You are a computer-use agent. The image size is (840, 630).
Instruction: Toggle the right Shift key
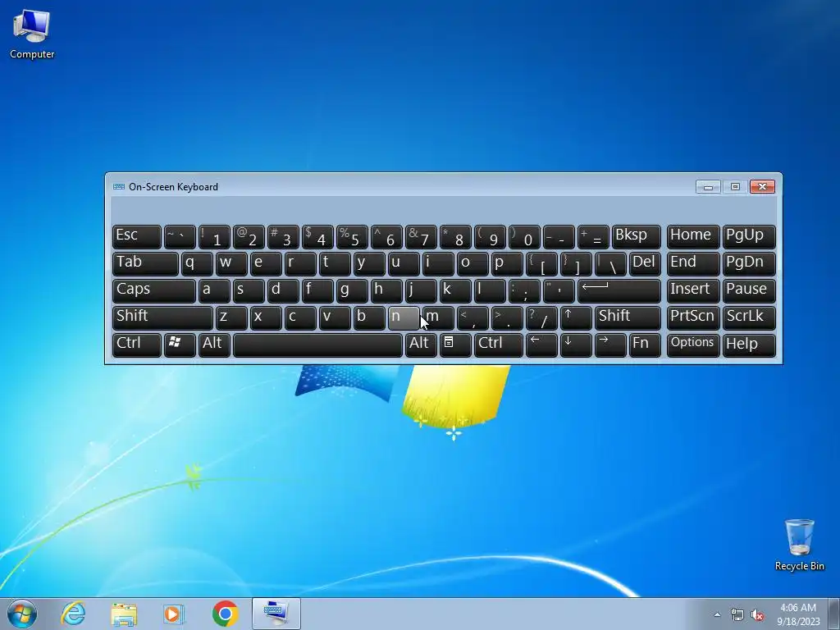(628, 317)
